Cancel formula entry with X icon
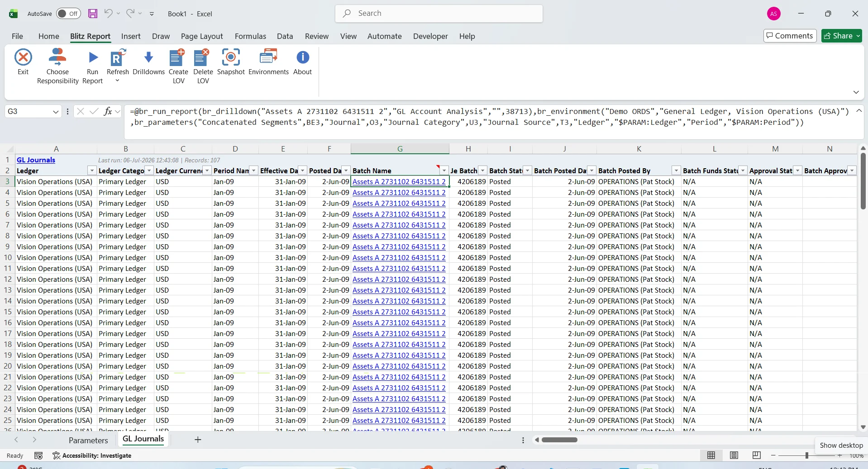The image size is (868, 469). pos(81,111)
